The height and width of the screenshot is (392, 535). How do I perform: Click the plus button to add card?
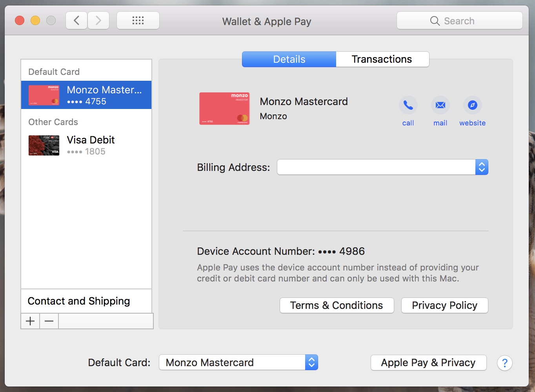point(30,321)
